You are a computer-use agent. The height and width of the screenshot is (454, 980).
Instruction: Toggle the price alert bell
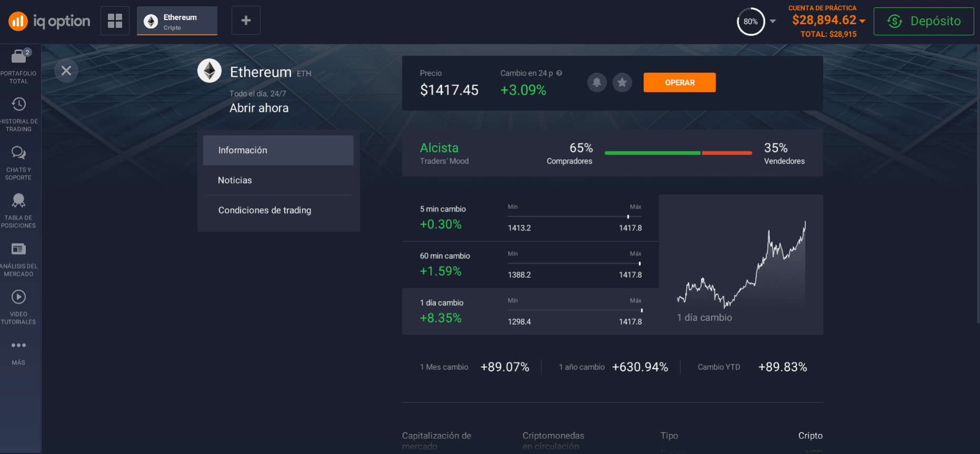tap(597, 83)
